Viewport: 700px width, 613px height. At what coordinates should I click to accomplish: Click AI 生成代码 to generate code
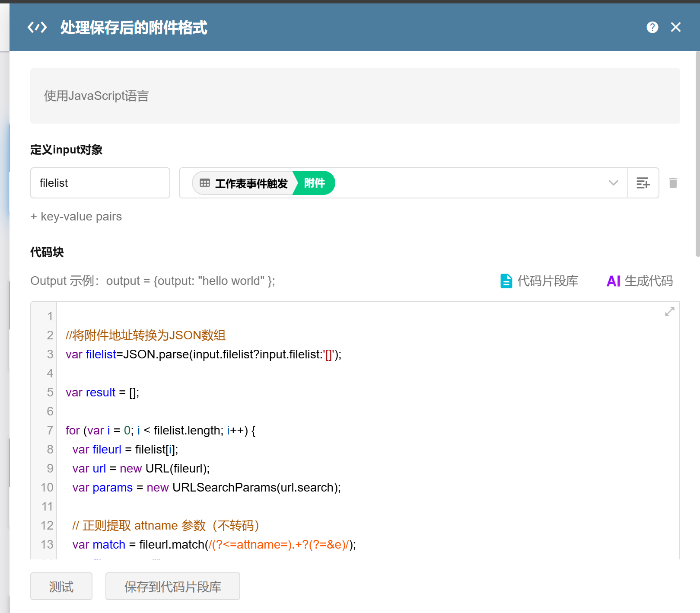(640, 281)
